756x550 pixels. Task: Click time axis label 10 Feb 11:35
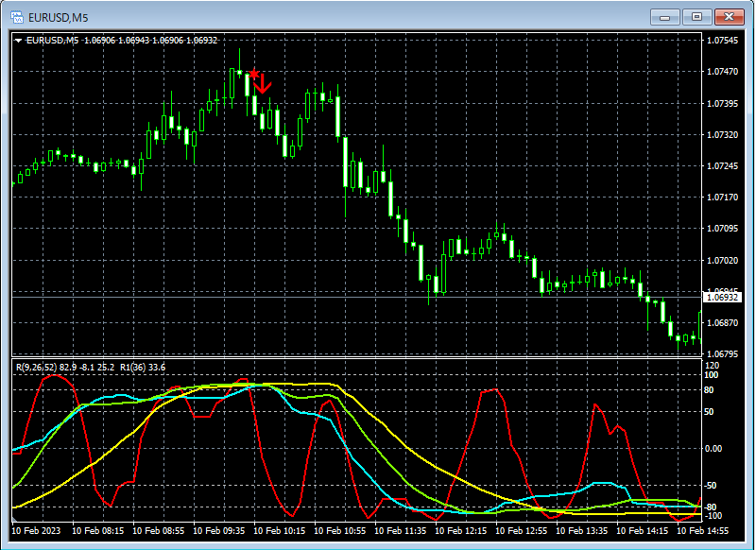[400, 531]
